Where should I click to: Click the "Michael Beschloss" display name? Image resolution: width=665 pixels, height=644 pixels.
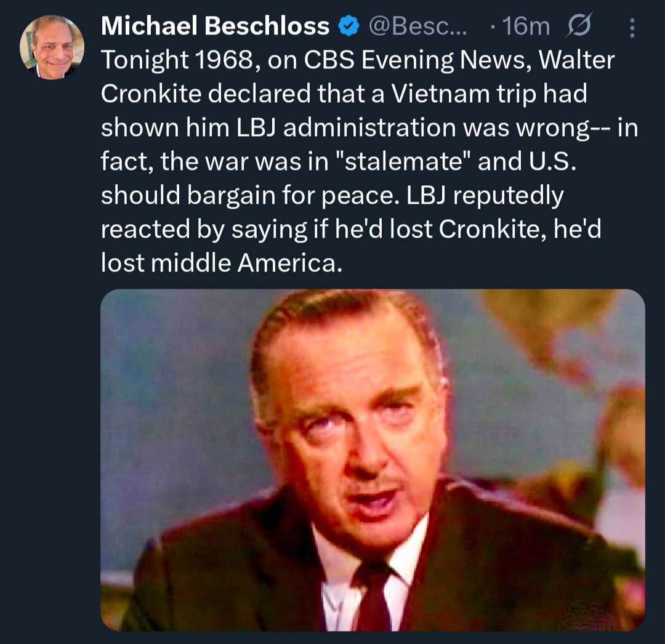(x=216, y=26)
